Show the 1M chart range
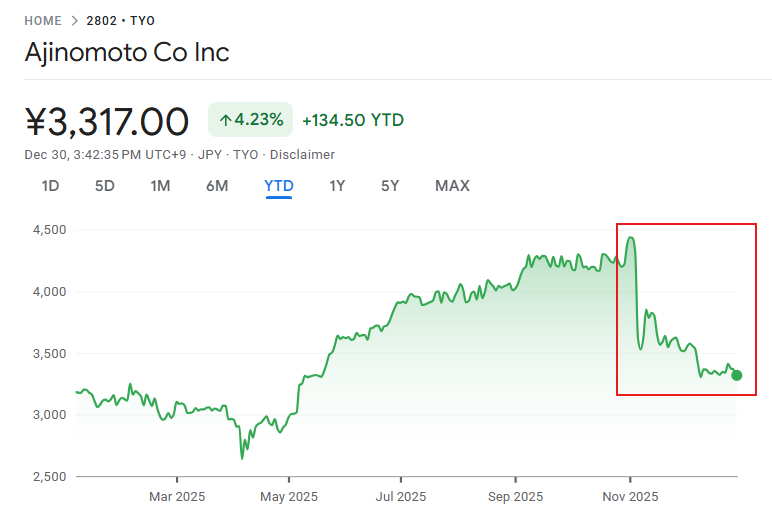 pyautogui.click(x=160, y=186)
